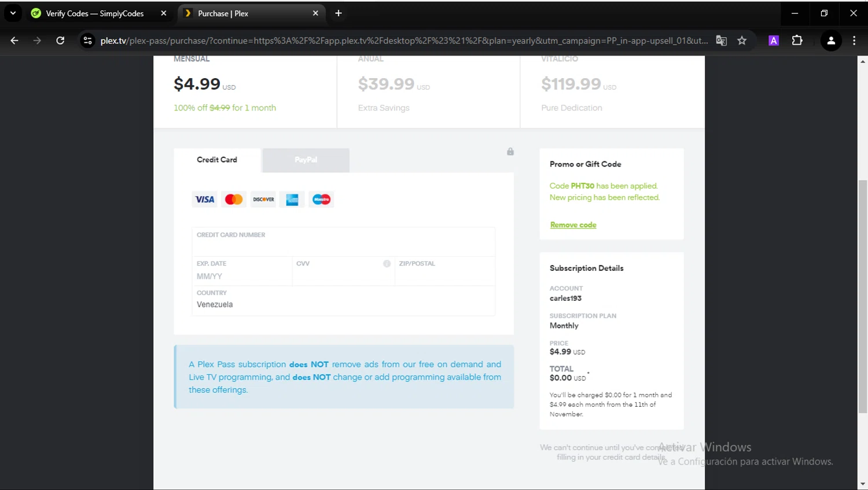Screen dimensions: 868x490
Task: Click the purple A extension icon
Action: (x=774, y=40)
